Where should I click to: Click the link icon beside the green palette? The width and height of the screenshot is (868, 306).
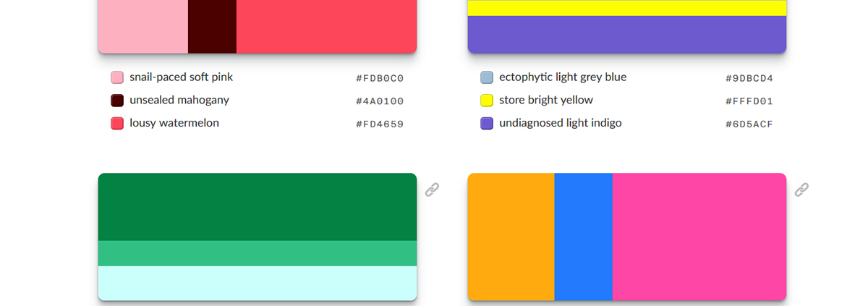432,190
